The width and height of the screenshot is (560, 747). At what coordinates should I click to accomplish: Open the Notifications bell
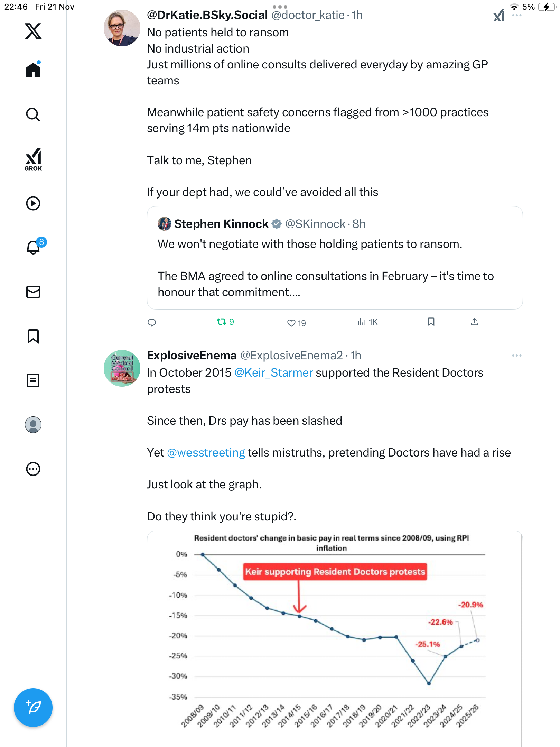[x=33, y=247]
